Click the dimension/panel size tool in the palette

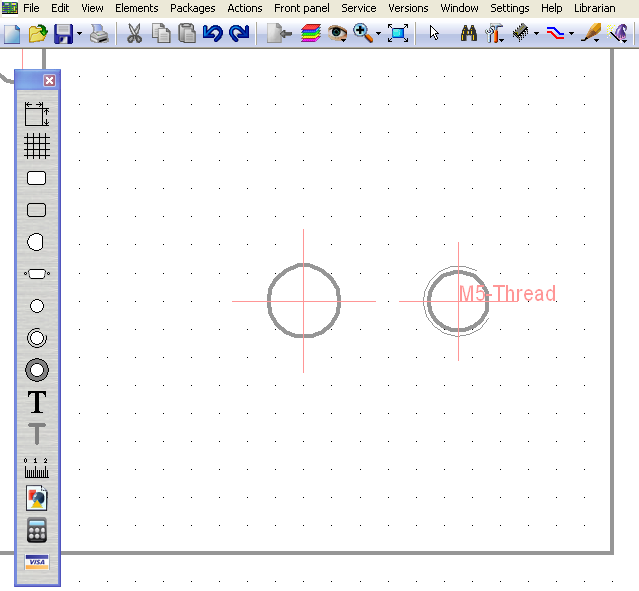tap(37, 113)
